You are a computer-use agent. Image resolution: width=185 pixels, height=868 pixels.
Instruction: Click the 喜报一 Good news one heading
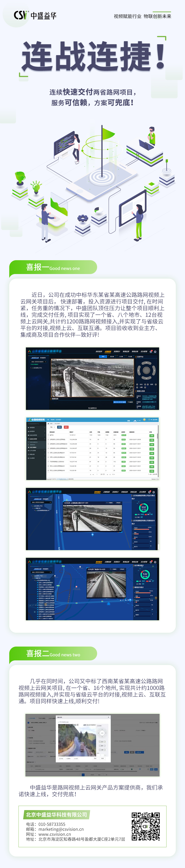[53, 268]
